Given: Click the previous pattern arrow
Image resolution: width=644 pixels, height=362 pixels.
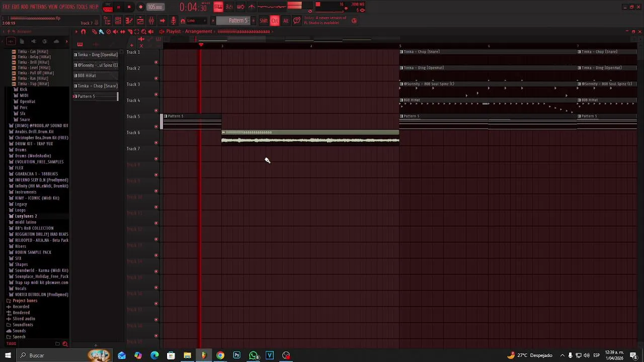Looking at the screenshot, I should pyautogui.click(x=213, y=21).
